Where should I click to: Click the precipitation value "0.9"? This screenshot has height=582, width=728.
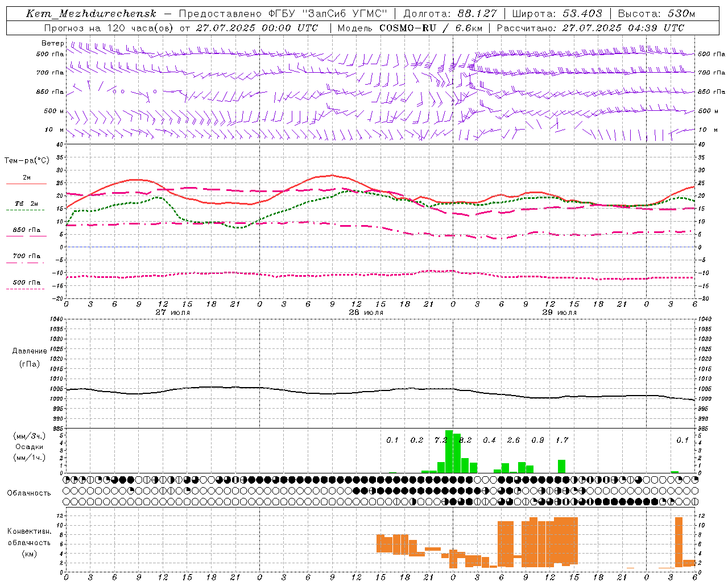click(538, 440)
